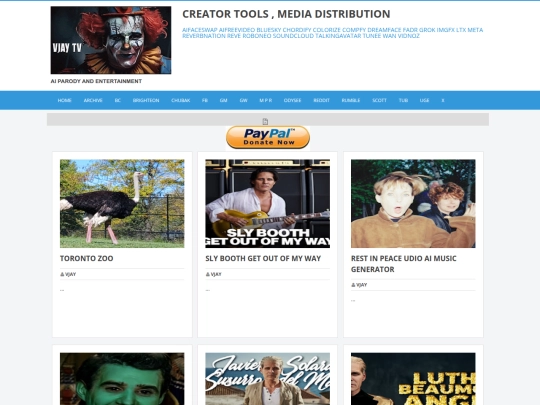Click VJAY author under Rest In Peace post

tap(362, 285)
